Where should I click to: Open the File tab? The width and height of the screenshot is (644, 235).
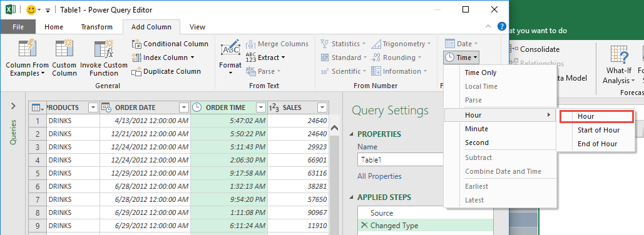coord(18,27)
